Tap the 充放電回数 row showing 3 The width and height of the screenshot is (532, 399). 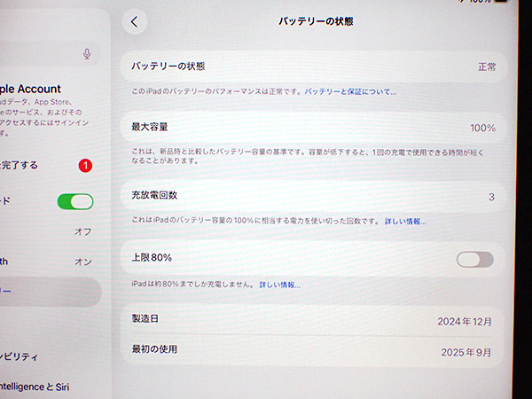pos(314,195)
